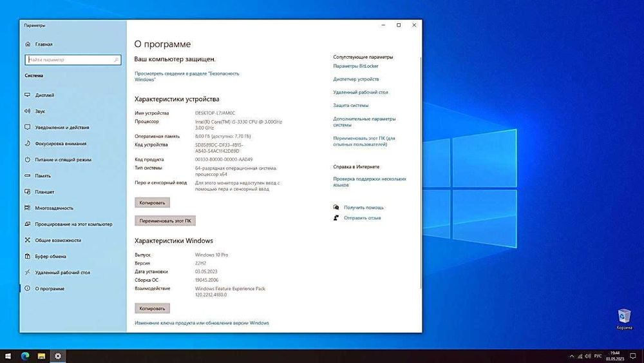644x363 pixels.
Task: Open Проецирование на этот компьютер icon
Action: coord(28,224)
